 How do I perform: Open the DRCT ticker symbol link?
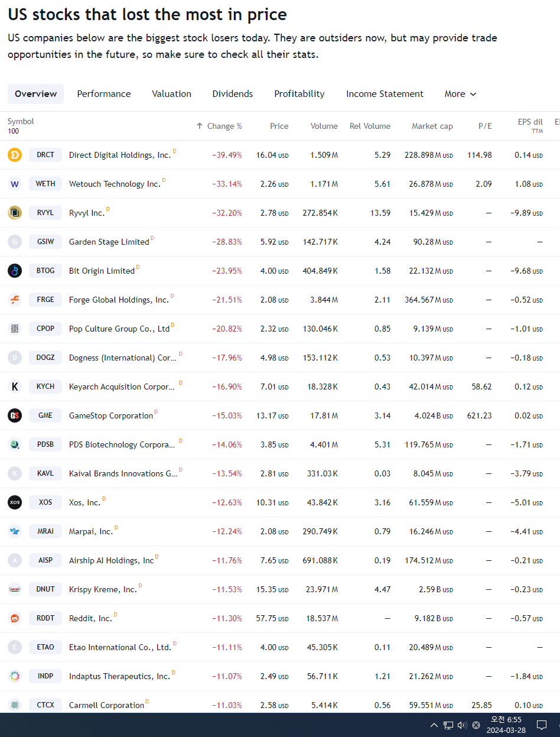pos(45,155)
